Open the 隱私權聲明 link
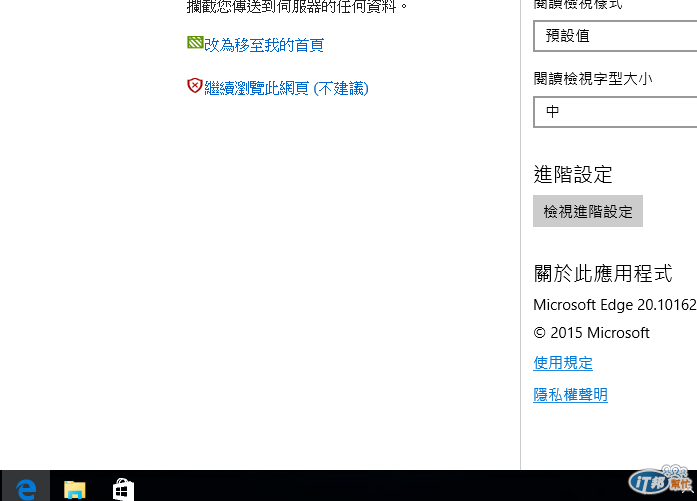The width and height of the screenshot is (697, 501). 570,395
